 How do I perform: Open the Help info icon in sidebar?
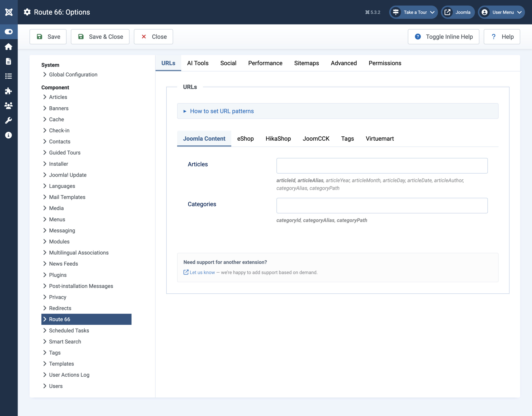coord(9,135)
